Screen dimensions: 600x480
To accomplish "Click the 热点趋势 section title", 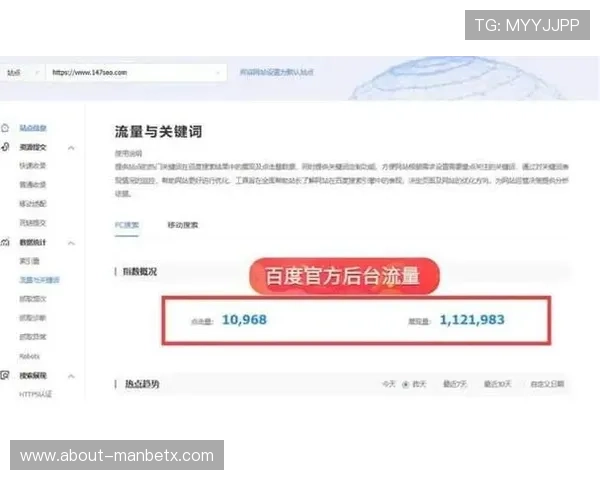I will tap(142, 384).
